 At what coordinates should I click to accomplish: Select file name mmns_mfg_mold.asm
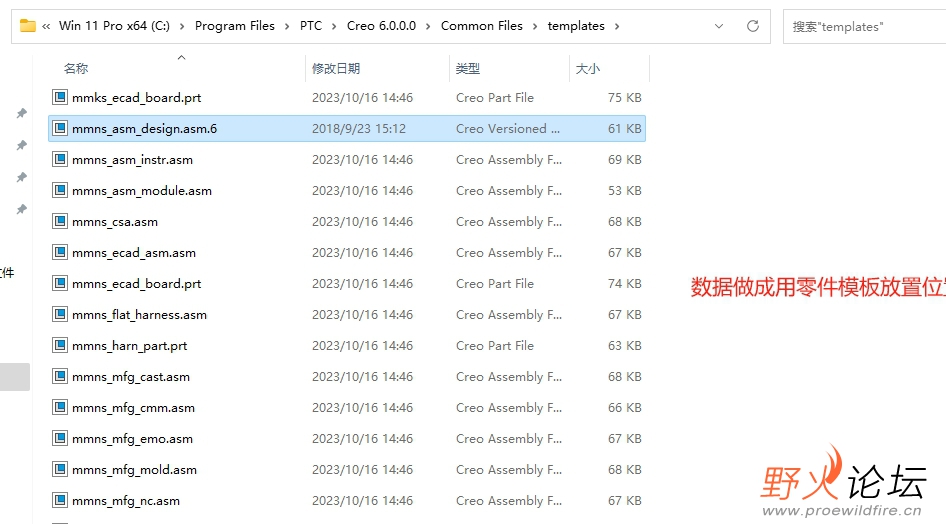tap(135, 470)
